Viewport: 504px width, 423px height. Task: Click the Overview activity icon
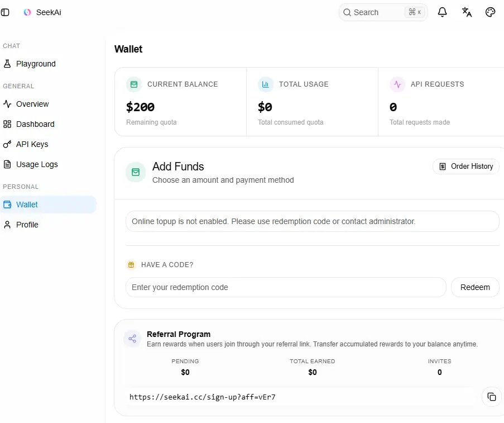click(x=7, y=104)
